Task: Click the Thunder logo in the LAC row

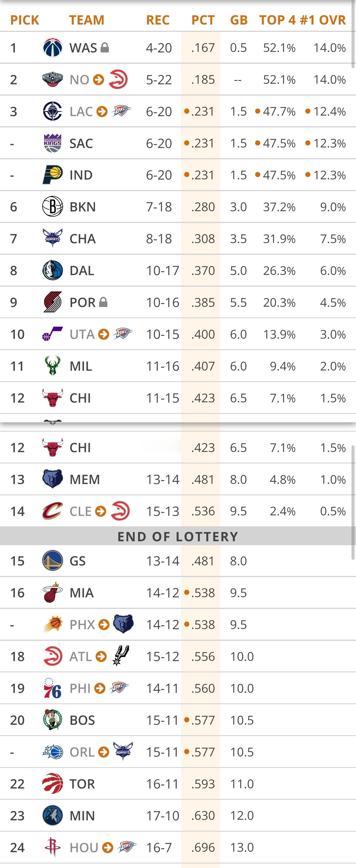Action: click(x=121, y=111)
